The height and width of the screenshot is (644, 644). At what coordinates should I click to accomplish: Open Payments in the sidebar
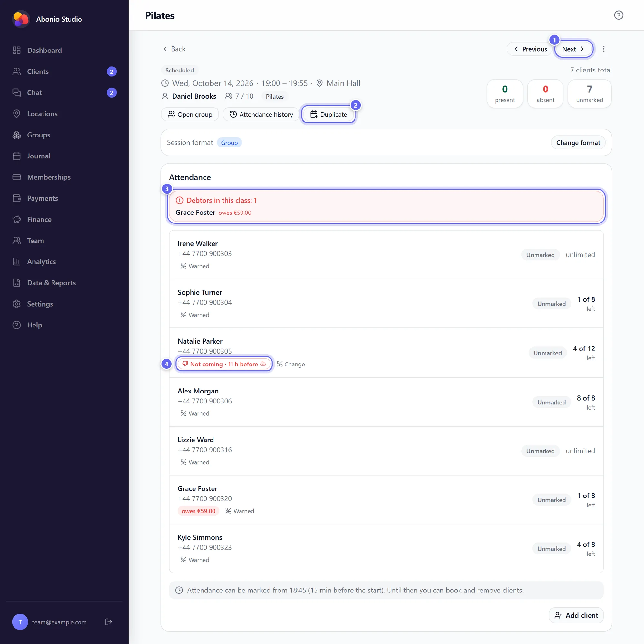coord(64,198)
